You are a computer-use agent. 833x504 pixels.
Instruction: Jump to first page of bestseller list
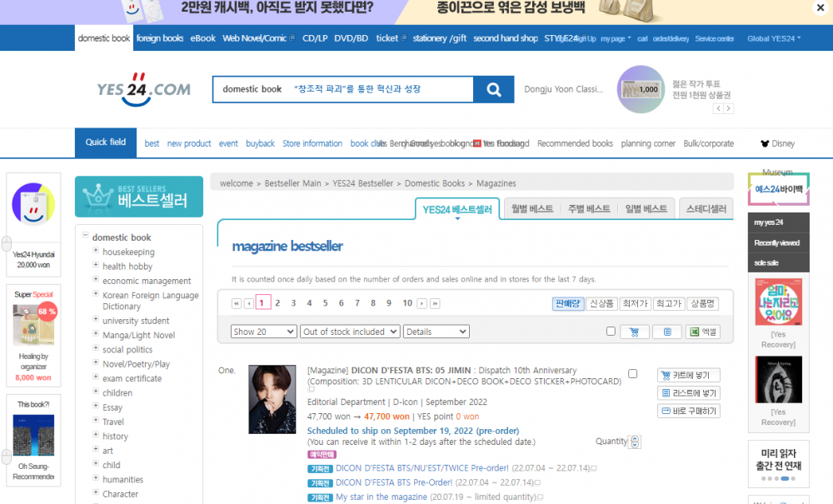[x=237, y=303]
